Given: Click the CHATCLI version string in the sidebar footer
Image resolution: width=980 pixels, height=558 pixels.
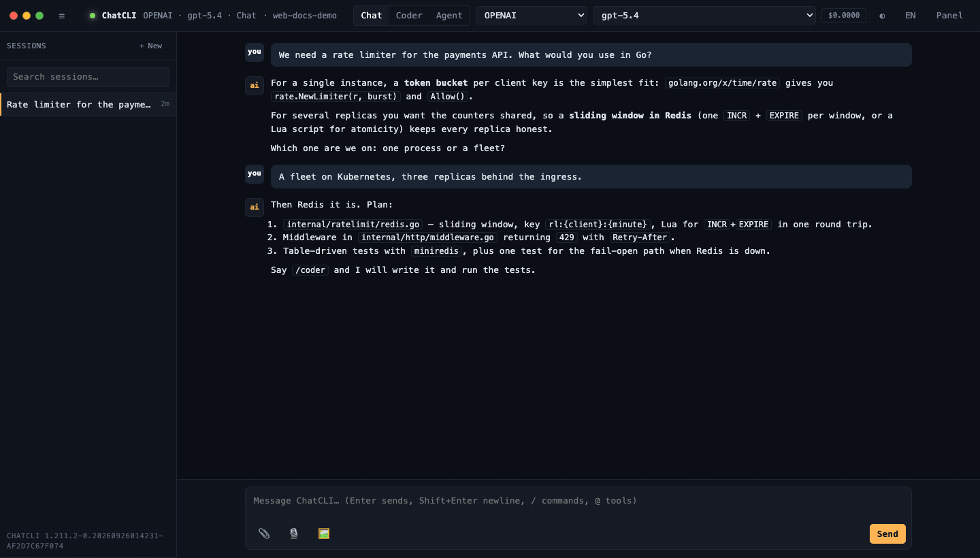Looking at the screenshot, I should [x=85, y=541].
